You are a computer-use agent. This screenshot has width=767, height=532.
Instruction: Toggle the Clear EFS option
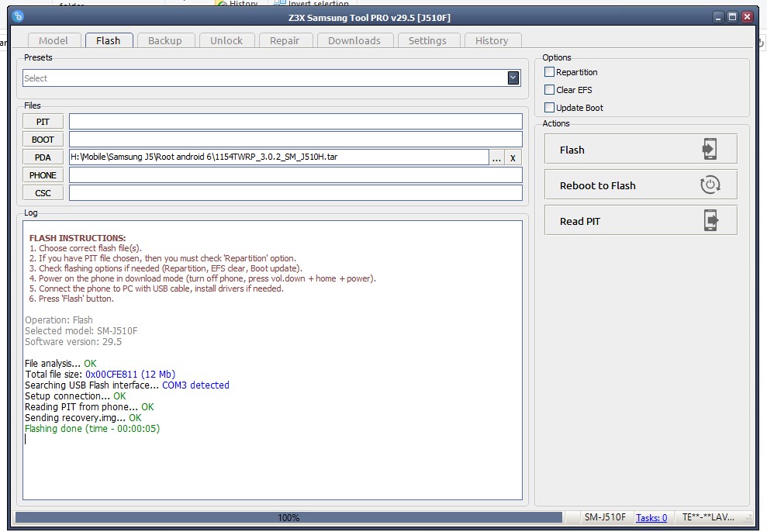(549, 89)
